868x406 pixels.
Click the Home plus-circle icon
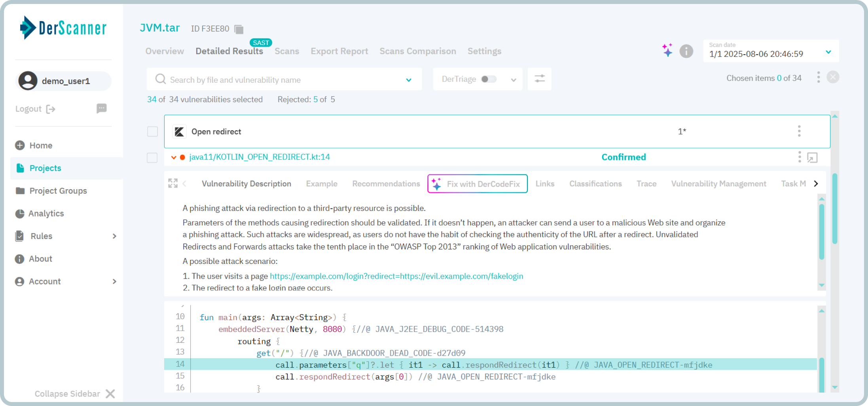[x=20, y=145]
